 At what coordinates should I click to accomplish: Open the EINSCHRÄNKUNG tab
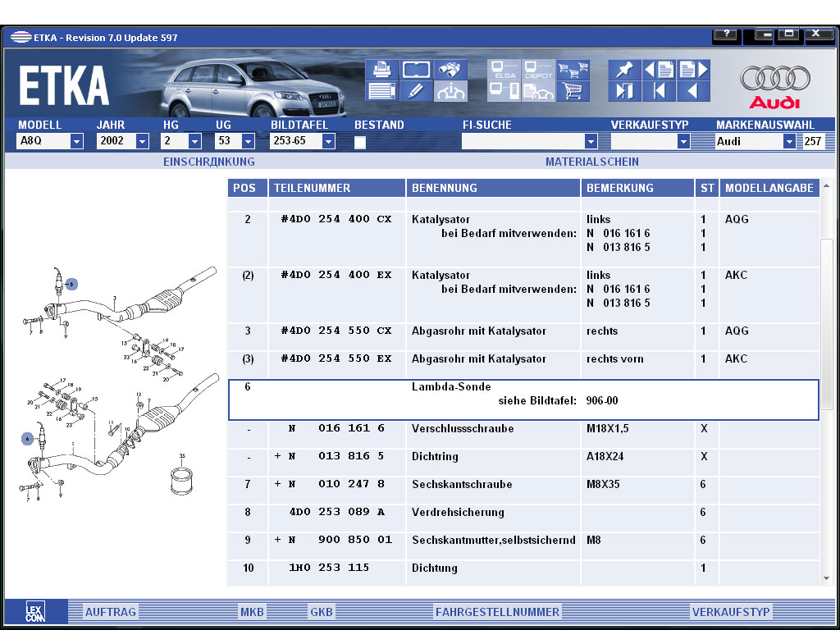pyautogui.click(x=209, y=162)
